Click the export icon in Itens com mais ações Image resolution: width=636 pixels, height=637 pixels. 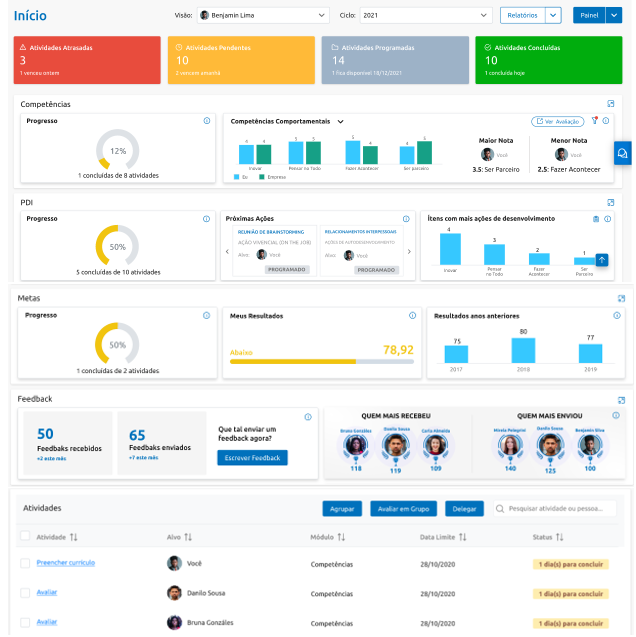[x=596, y=218]
